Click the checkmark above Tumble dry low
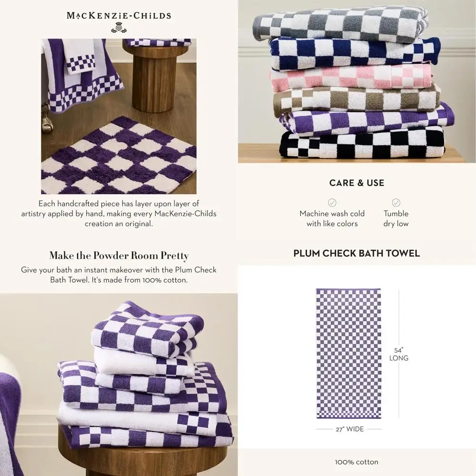 pos(396,202)
